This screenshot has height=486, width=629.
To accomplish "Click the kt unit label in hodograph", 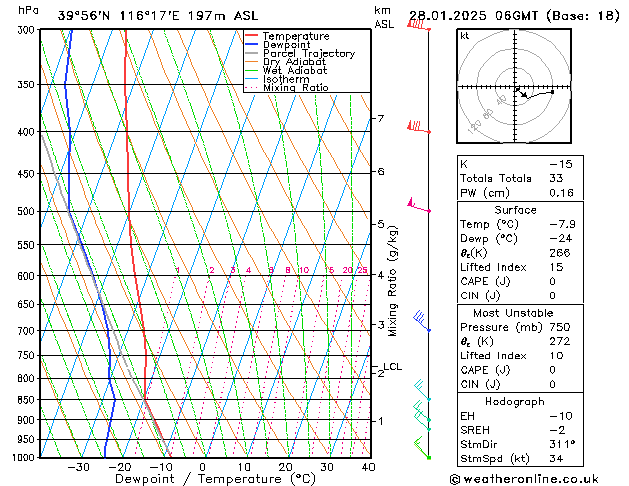I will coord(465,36).
